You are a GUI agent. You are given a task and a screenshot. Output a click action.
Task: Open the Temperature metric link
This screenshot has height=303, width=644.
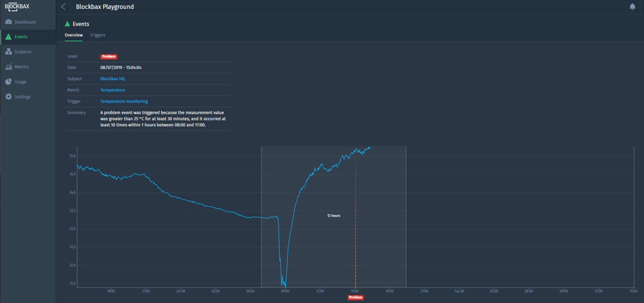(x=113, y=90)
